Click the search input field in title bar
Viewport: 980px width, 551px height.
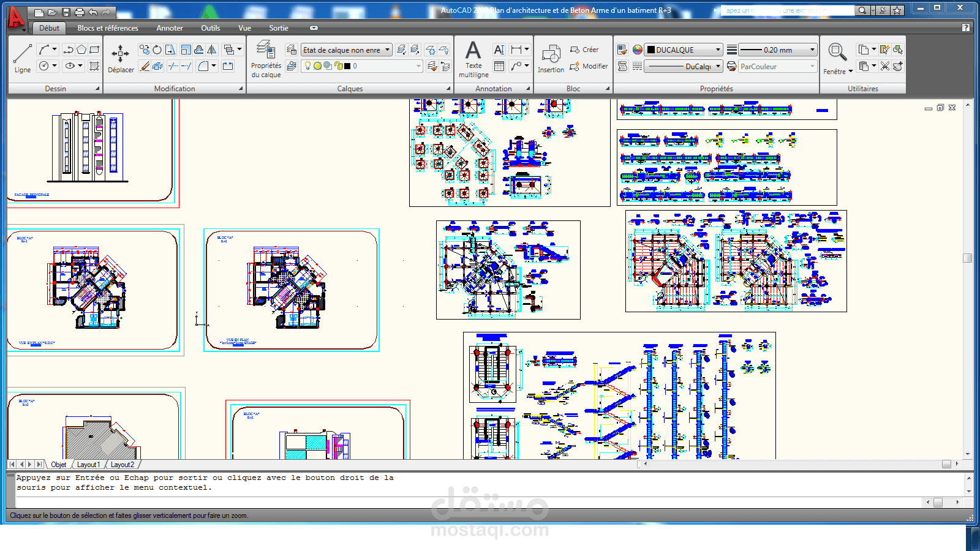point(788,10)
